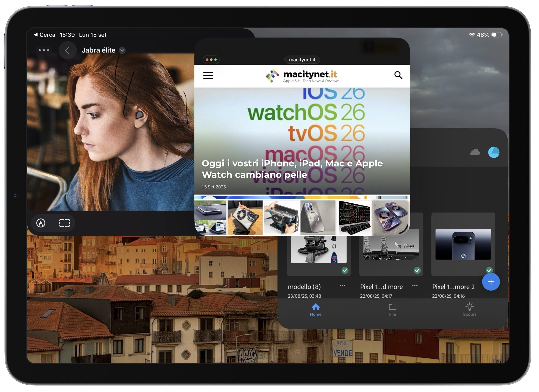The width and height of the screenshot is (539, 392).
Task: Select the dashed rectangle selection tool
Action: [65, 224]
